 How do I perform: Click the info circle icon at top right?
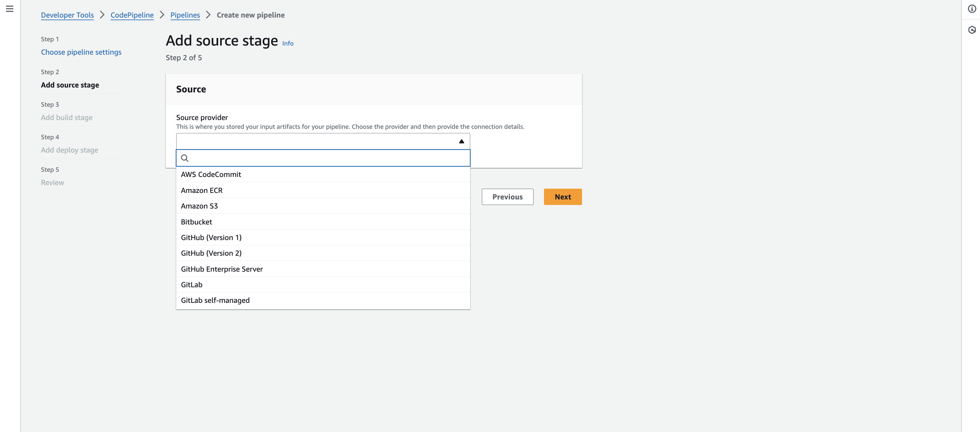click(972, 9)
